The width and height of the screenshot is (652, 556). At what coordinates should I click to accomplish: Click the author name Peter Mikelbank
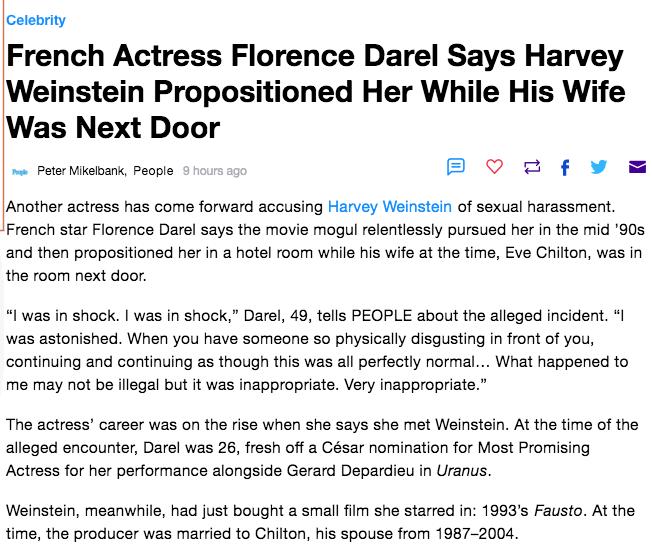point(82,171)
